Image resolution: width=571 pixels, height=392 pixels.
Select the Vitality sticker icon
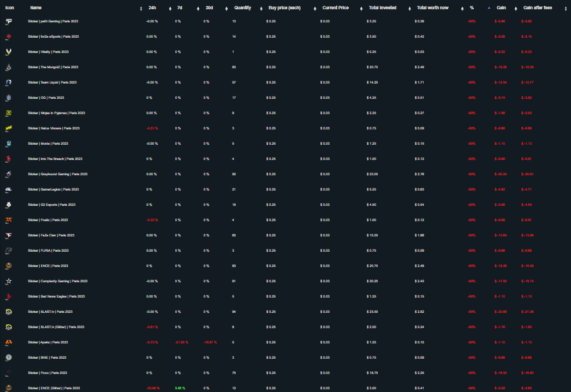coord(9,52)
